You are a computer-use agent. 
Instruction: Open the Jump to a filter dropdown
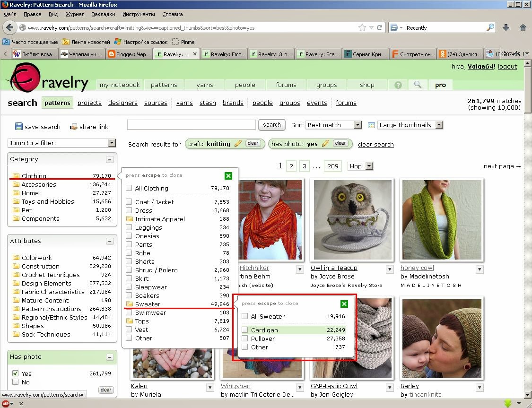tap(62, 143)
